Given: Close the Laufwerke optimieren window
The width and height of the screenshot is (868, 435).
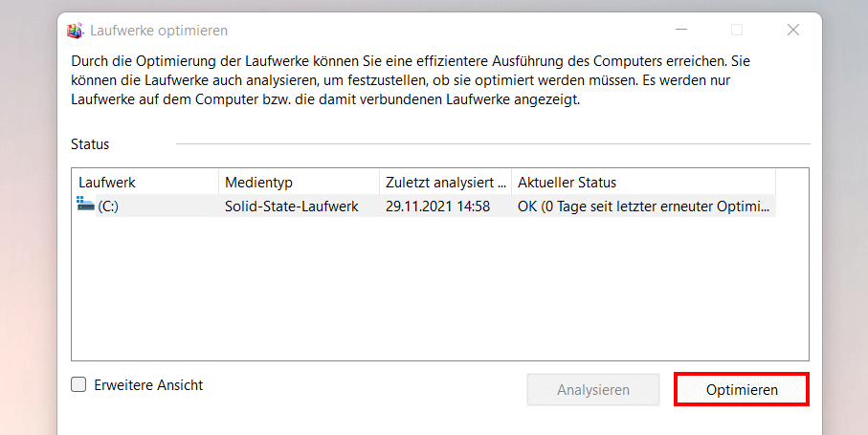Looking at the screenshot, I should [x=792, y=31].
